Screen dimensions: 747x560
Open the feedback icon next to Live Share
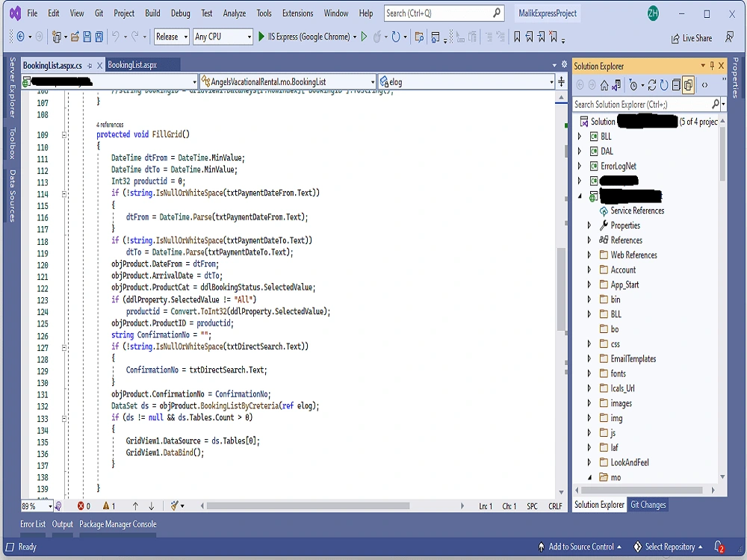(x=729, y=37)
